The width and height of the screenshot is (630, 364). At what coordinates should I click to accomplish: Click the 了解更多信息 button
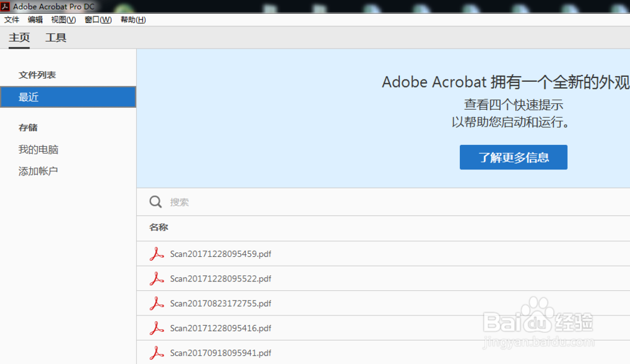[x=513, y=157]
